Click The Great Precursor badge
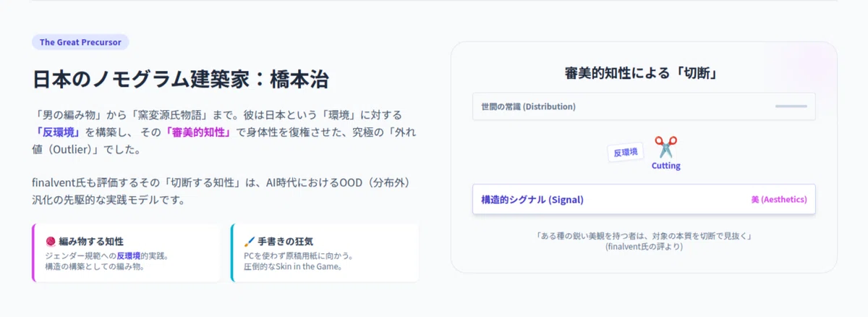This screenshot has height=317, width=868. 80,42
